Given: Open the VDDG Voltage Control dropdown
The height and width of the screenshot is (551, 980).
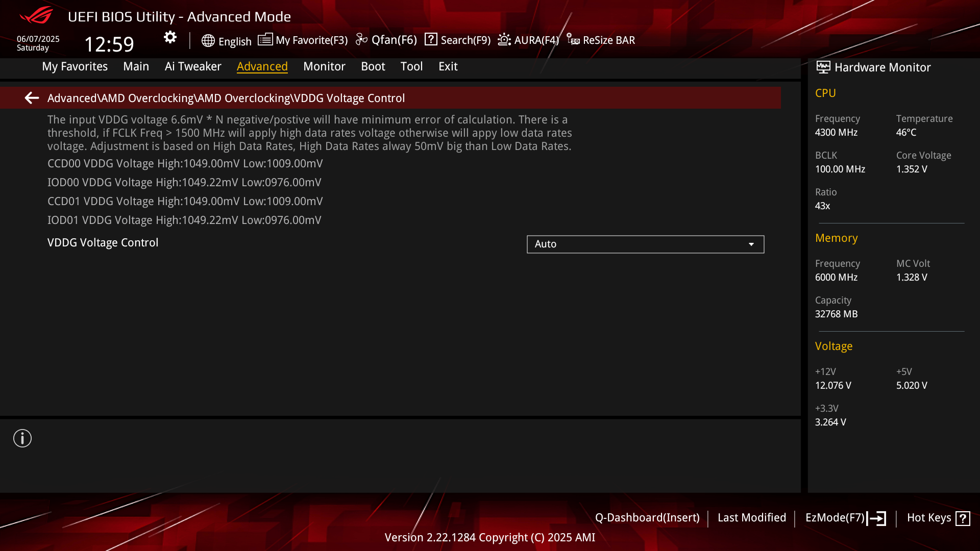Looking at the screenshot, I should point(645,244).
